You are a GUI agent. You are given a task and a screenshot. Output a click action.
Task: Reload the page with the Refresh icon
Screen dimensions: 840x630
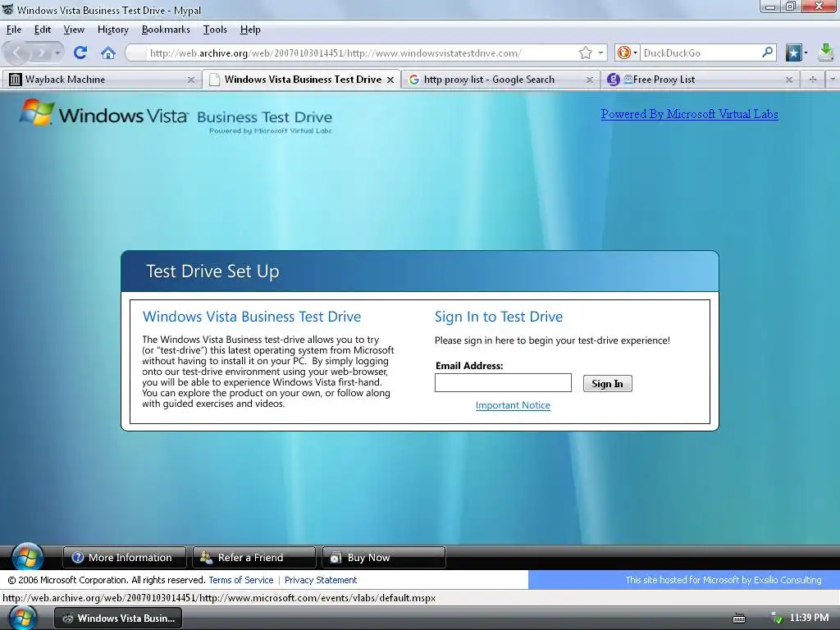pyautogui.click(x=80, y=52)
